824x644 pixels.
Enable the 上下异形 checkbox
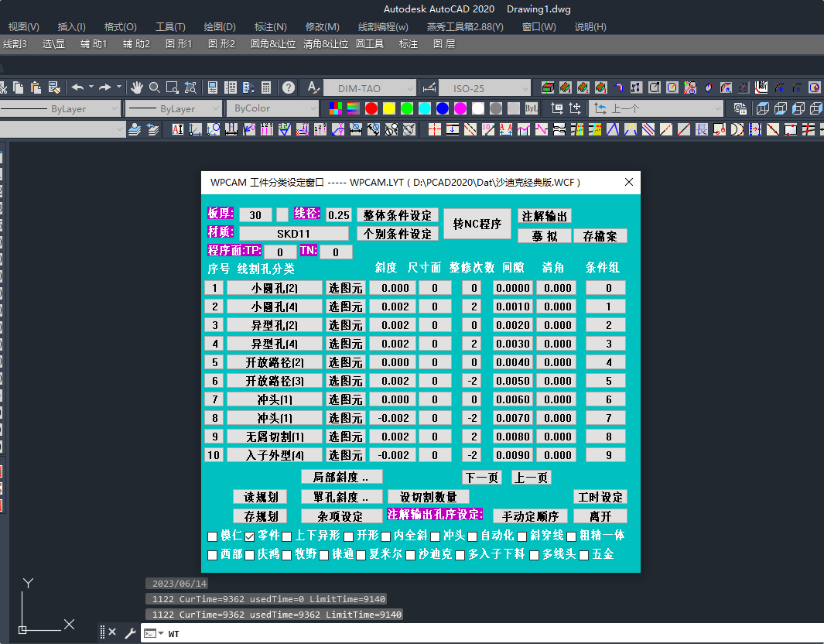[x=286, y=536]
